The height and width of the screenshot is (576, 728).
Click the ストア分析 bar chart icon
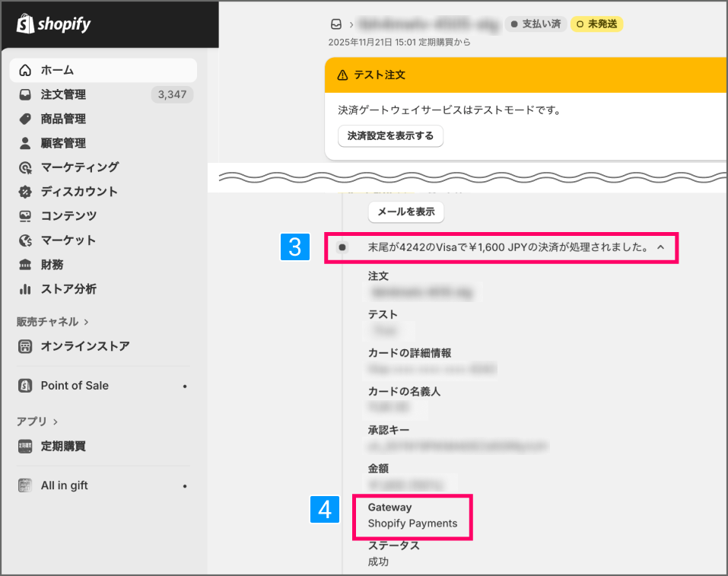coord(26,289)
